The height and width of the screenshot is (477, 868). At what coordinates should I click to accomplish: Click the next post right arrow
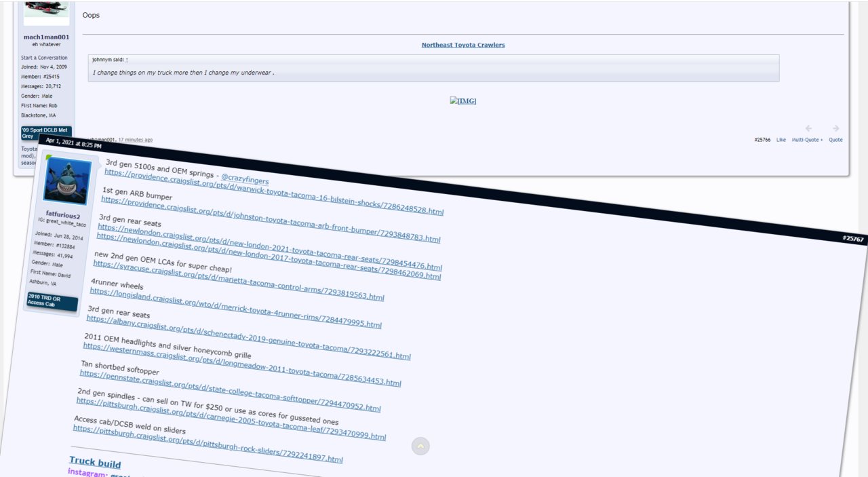click(x=835, y=128)
